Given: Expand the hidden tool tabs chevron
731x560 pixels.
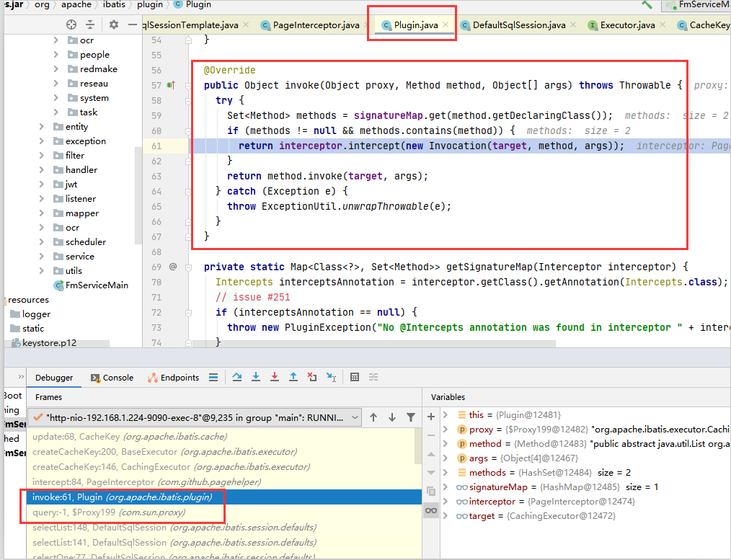Looking at the screenshot, I should click(x=21, y=376).
